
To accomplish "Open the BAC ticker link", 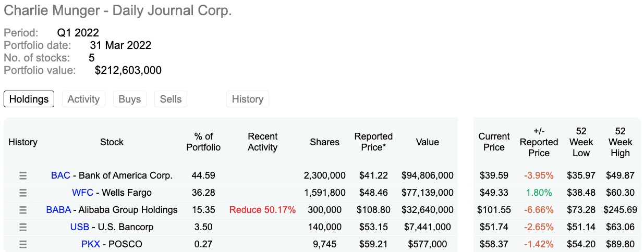I will [60, 175].
